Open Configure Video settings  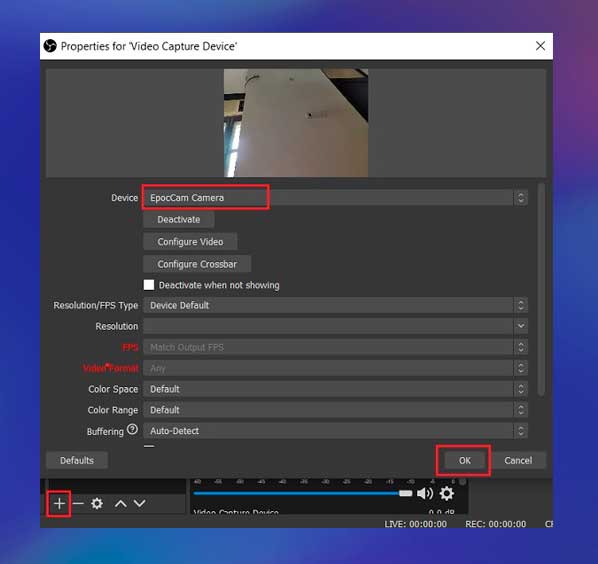point(190,242)
